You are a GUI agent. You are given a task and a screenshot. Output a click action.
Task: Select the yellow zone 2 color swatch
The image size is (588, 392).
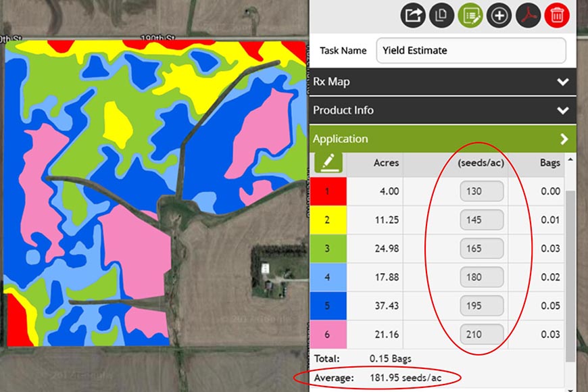[x=327, y=220]
